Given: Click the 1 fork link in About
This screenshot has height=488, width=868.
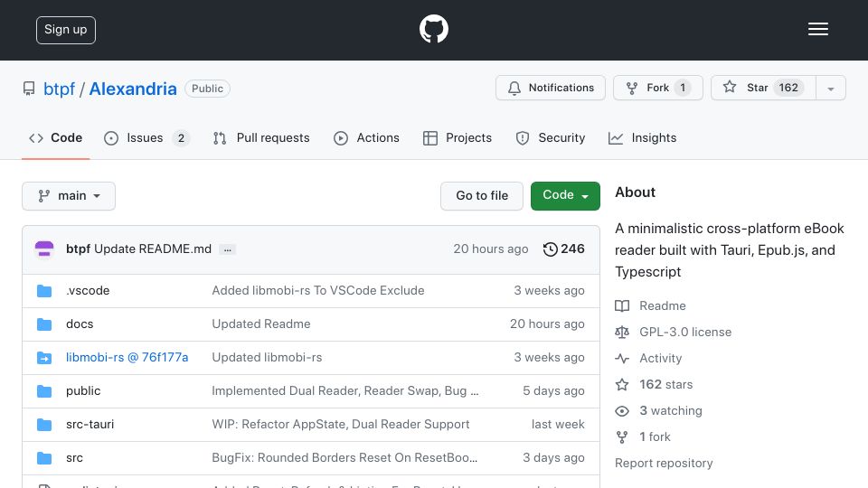Looking at the screenshot, I should point(655,437).
